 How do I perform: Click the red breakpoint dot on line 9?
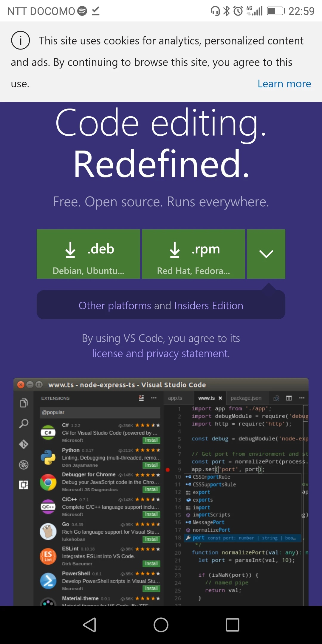click(168, 470)
